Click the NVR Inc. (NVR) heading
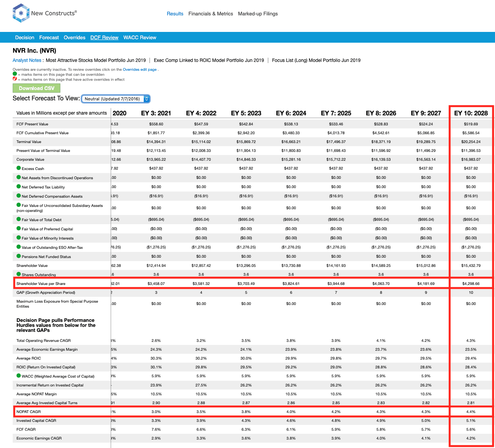The height and width of the screenshot is (448, 495). tap(34, 50)
